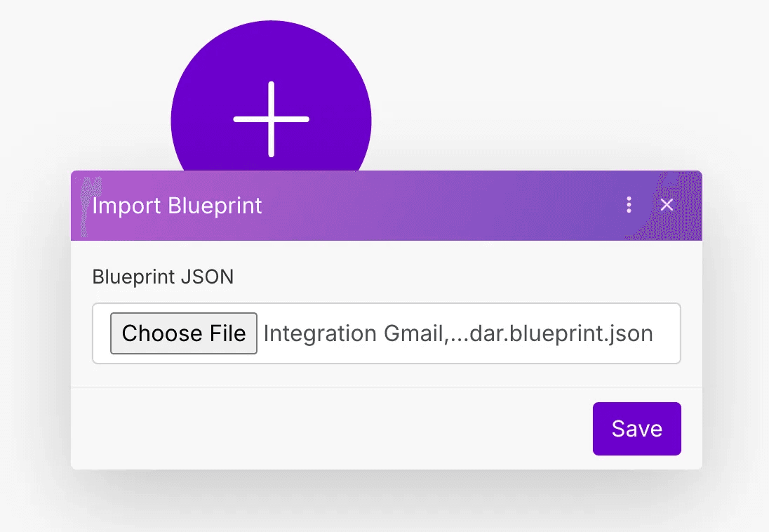Click the 'Integration Gmail' part of the file name
The height and width of the screenshot is (532, 769).
click(x=321, y=333)
